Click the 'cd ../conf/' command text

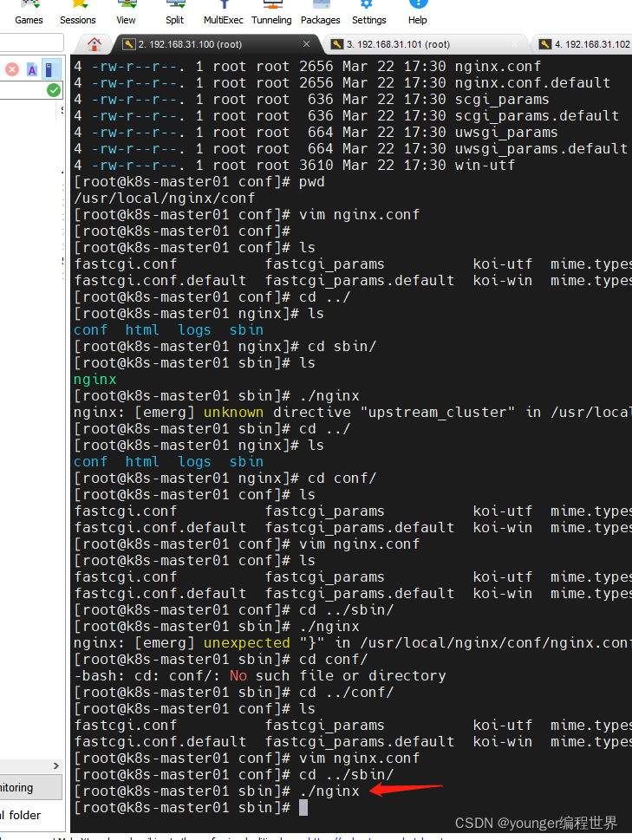[346, 692]
